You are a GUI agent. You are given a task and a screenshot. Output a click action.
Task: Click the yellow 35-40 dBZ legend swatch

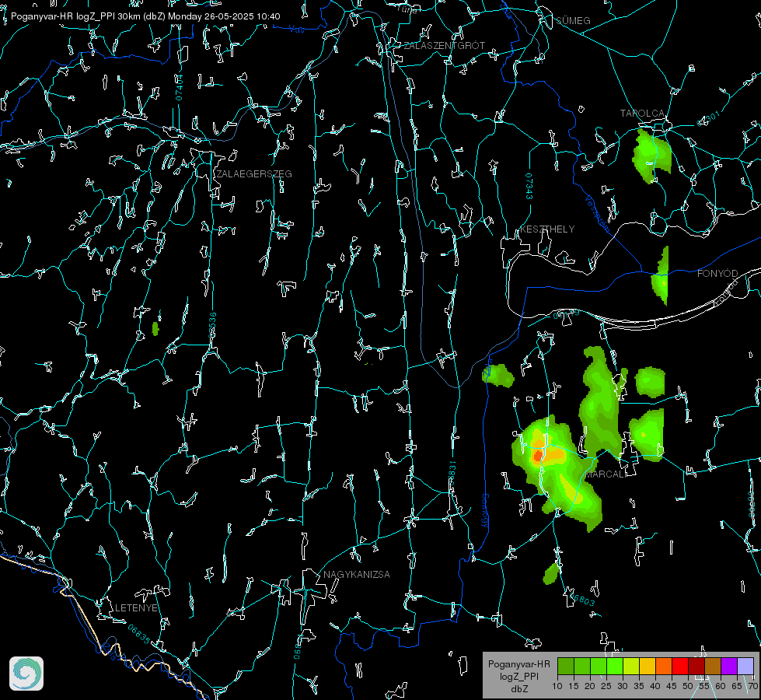click(648, 666)
